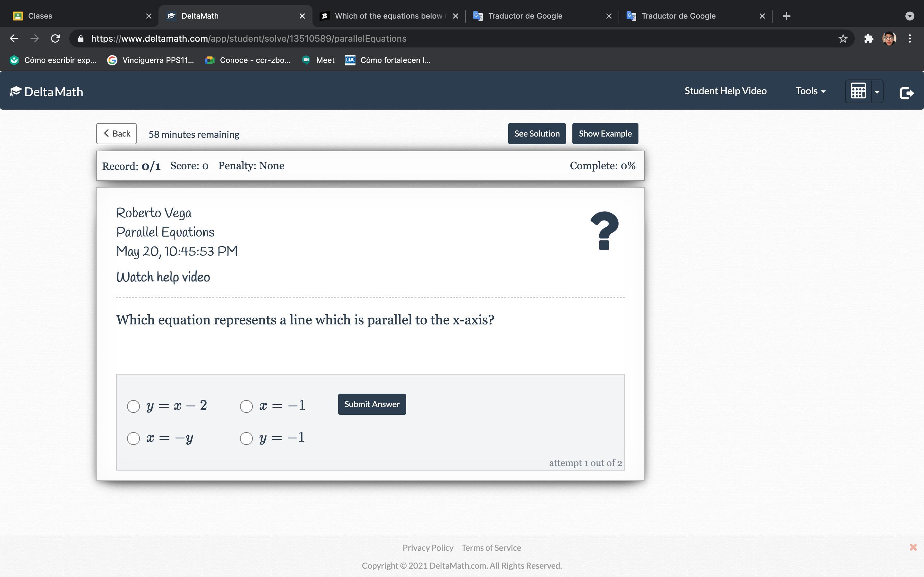Open a new tab with plus icon
The width and height of the screenshot is (924, 577).
point(786,16)
